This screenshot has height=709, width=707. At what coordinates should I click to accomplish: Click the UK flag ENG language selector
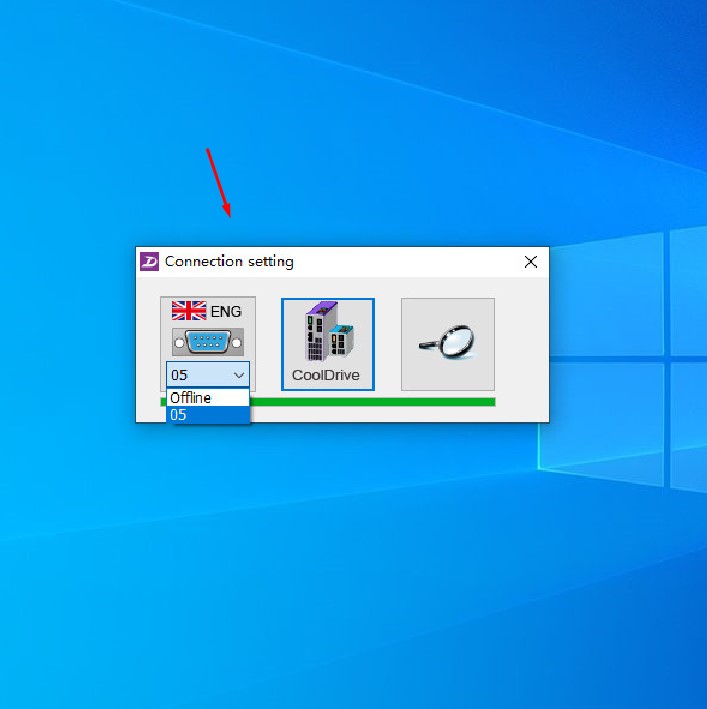[207, 311]
